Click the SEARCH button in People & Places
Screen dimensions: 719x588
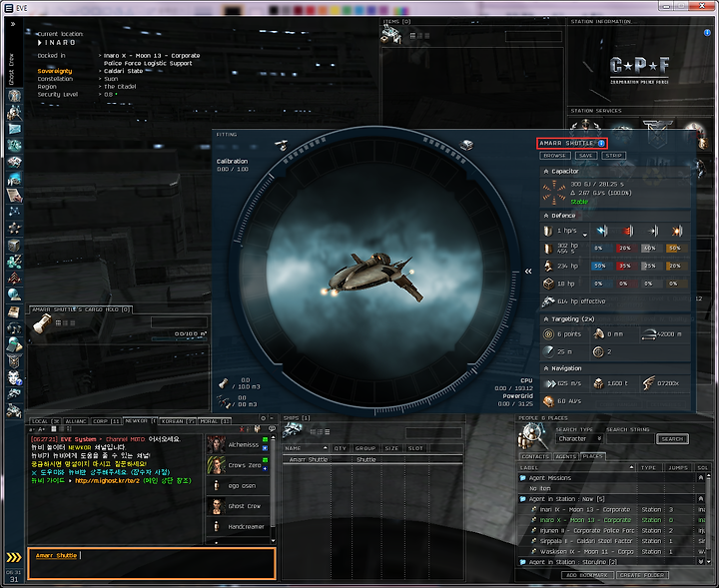pyautogui.click(x=672, y=439)
